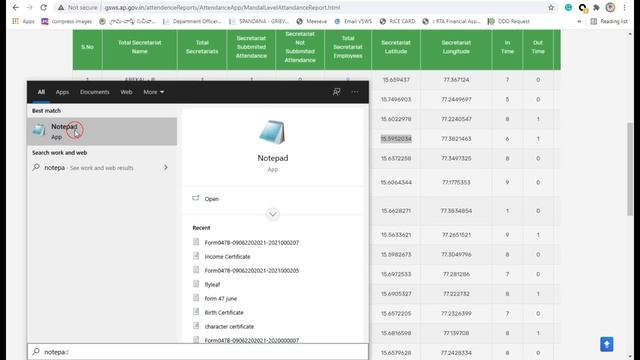Click the Secretariat Latitude column header

pyautogui.click(x=396, y=47)
